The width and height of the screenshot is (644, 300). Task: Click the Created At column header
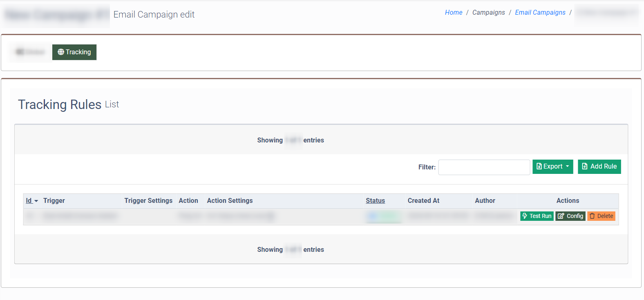[423, 201]
